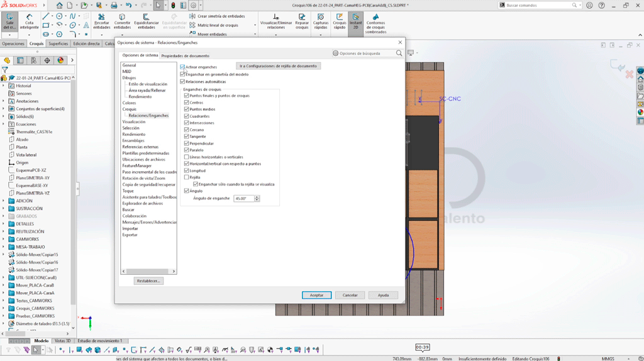Click Cancelar button
The image size is (644, 361).
(x=350, y=296)
